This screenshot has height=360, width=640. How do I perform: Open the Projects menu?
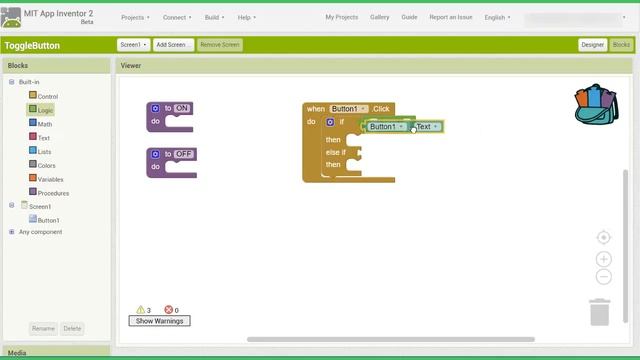[x=135, y=18]
